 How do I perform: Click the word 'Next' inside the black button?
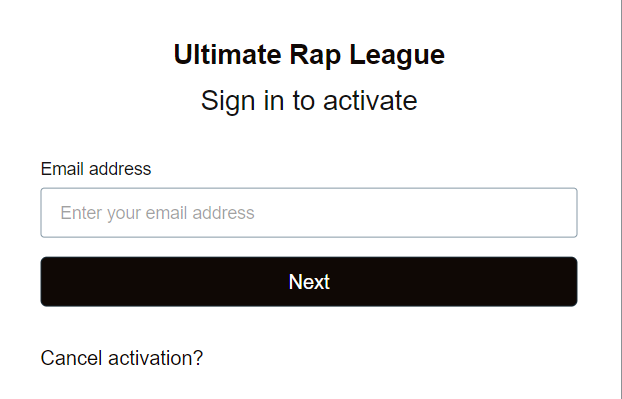tap(309, 282)
